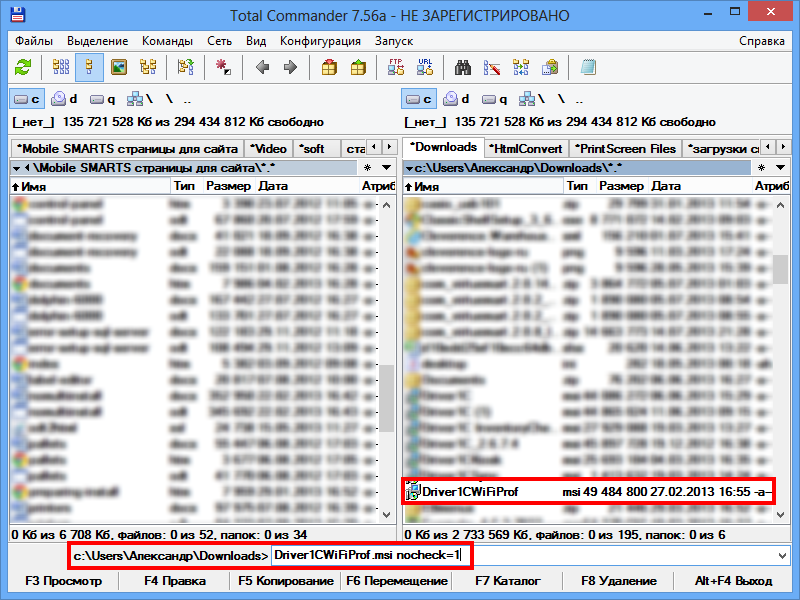The image size is (800, 600).
Task: Open FTP connect toolbar icon
Action: [396, 67]
